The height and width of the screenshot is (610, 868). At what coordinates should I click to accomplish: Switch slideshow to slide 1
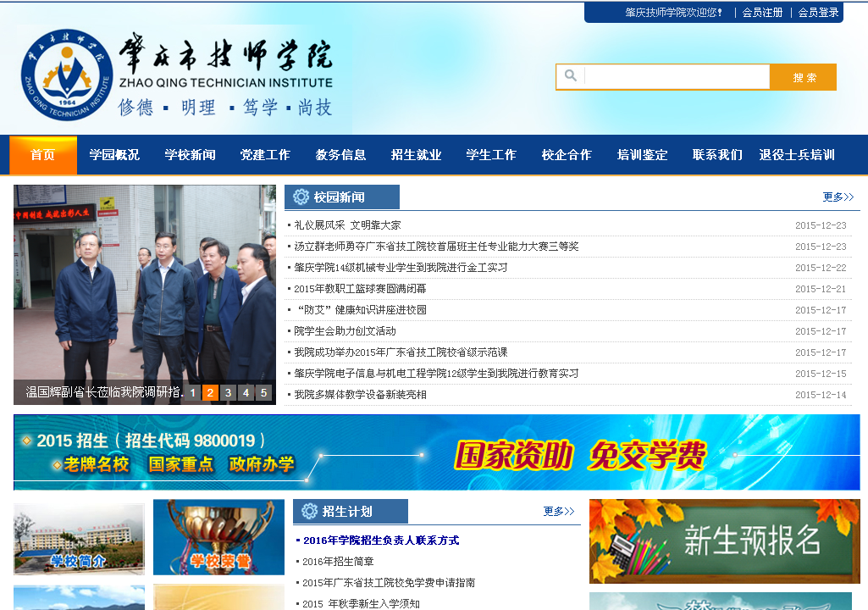pos(192,393)
